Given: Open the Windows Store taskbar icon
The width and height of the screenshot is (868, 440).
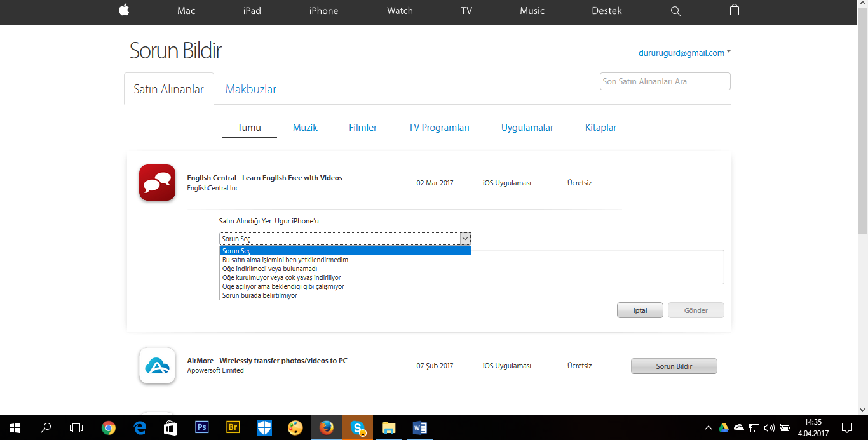Looking at the screenshot, I should (x=170, y=428).
